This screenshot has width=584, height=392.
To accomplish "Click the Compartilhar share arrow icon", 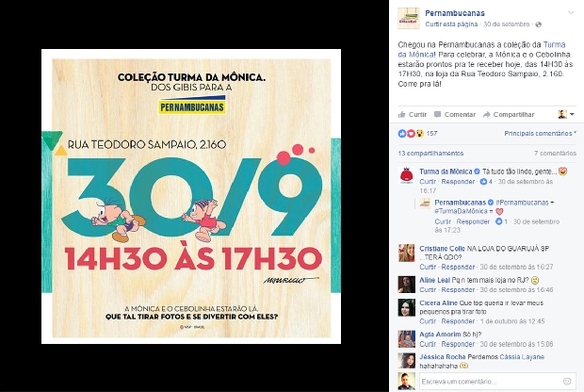I will pyautogui.click(x=486, y=114).
